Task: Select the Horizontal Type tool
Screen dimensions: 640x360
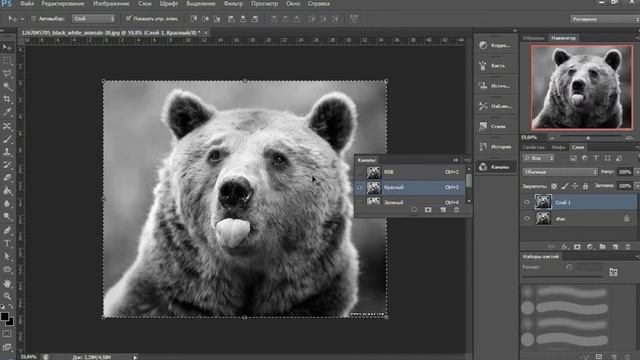Action: (x=7, y=244)
